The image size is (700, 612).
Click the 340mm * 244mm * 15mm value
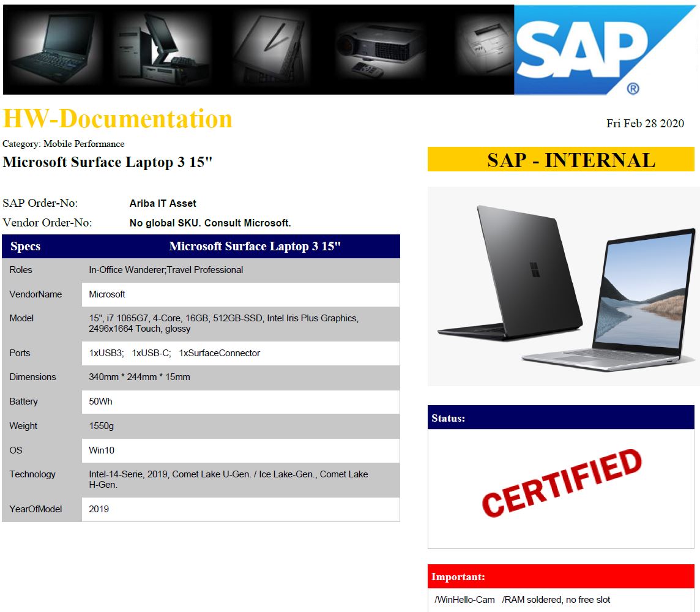[140, 377]
